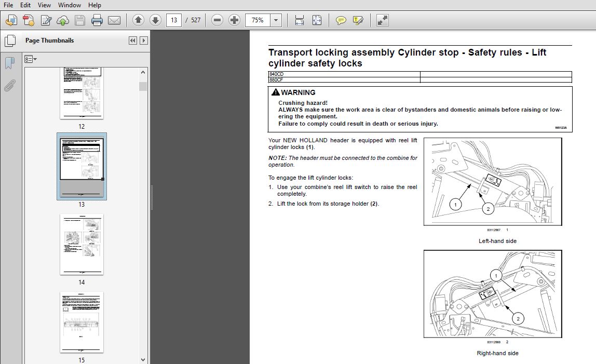
Task: Click the left-hand side cylinder lock diagram
Action: point(493,181)
